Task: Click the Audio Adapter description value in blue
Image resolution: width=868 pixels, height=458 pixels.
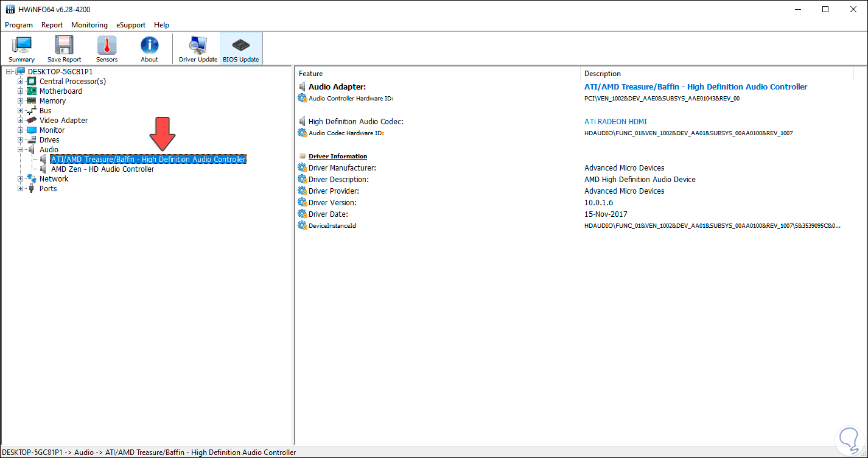Action: [x=696, y=87]
